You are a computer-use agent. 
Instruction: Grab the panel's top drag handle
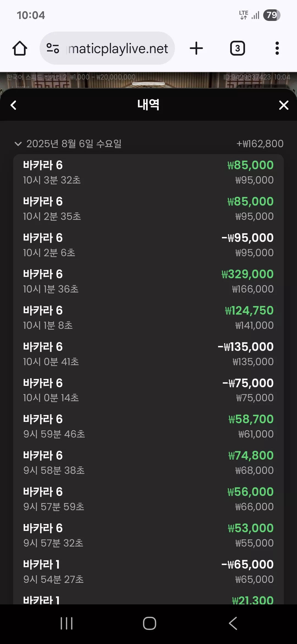coord(148,84)
